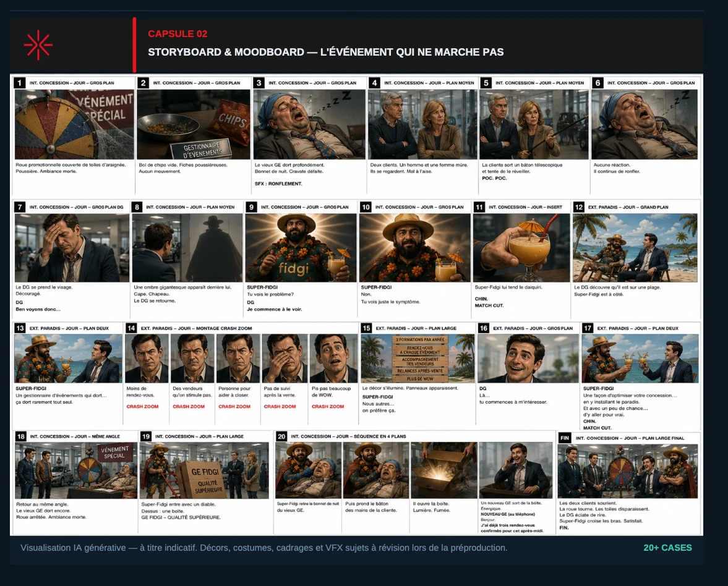The width and height of the screenshot is (728, 586).
Task: Open panel 4 two clients thumbnail
Action: tap(422, 124)
